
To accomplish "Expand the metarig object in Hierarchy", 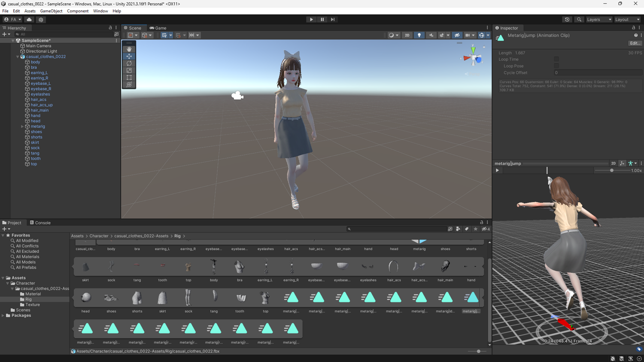I will click(22, 127).
